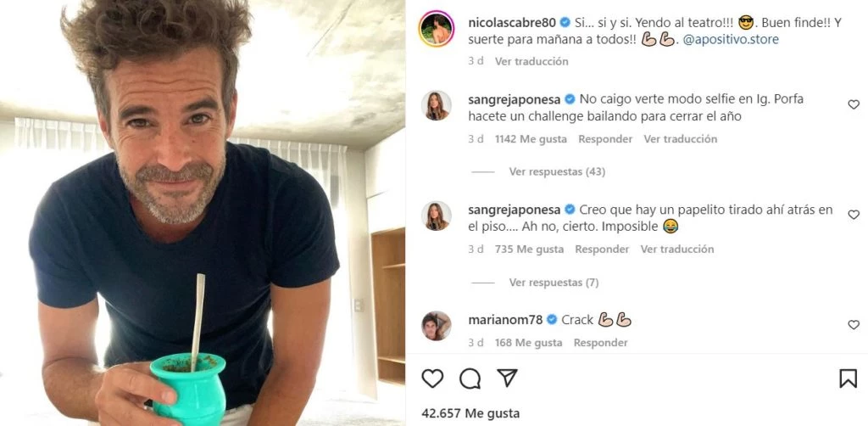Like the 'Creo que hay un papelito' comment
This screenshot has height=426, width=868.
point(854,215)
